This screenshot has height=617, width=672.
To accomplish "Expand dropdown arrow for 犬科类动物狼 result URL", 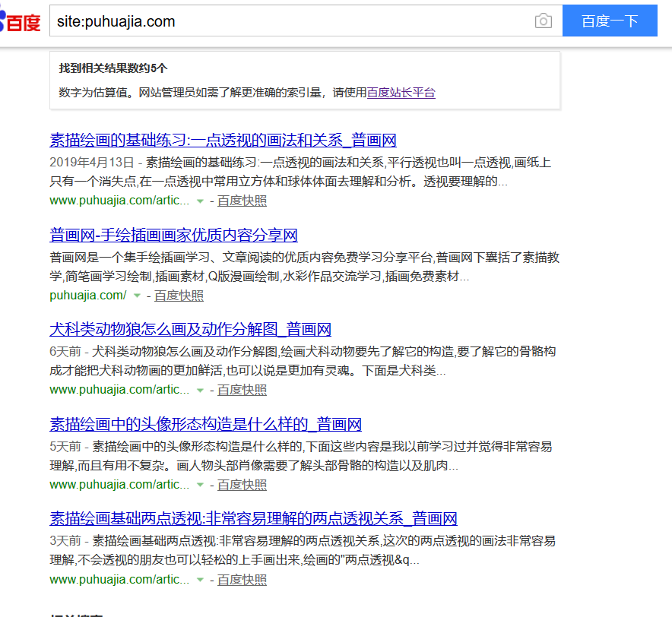I will (200, 391).
